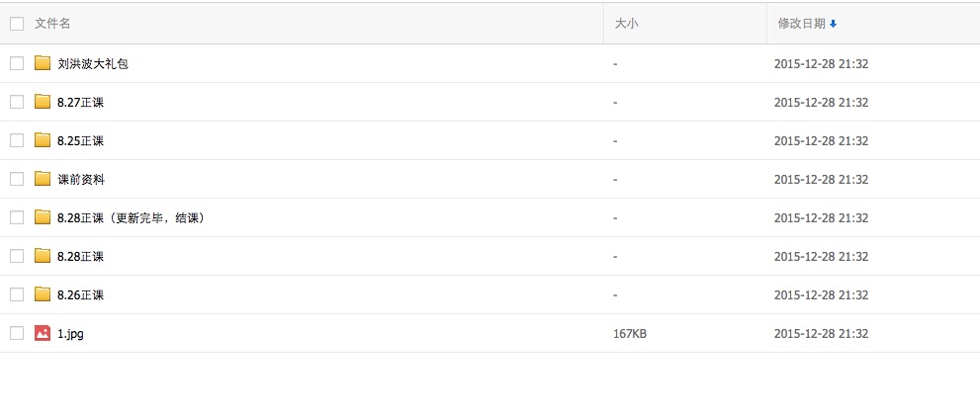
Task: Sort by 修改日期 column header
Action: 801,24
